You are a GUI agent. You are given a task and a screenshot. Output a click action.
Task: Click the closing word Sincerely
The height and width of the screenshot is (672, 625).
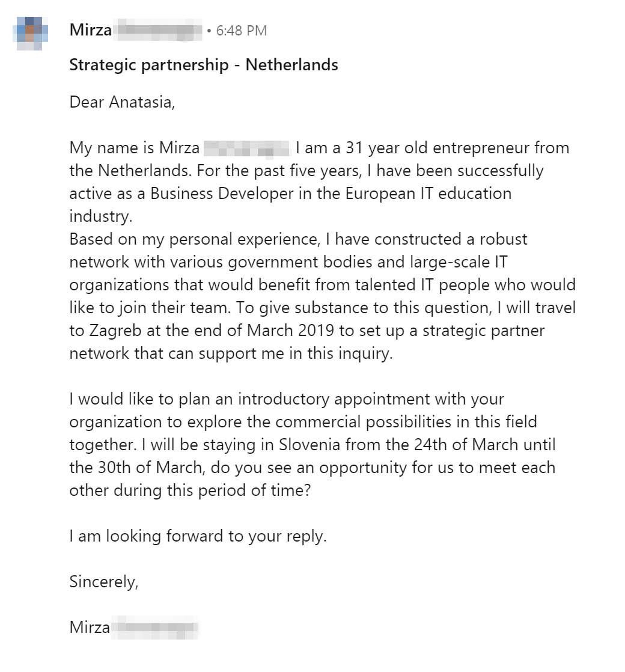[x=104, y=582]
